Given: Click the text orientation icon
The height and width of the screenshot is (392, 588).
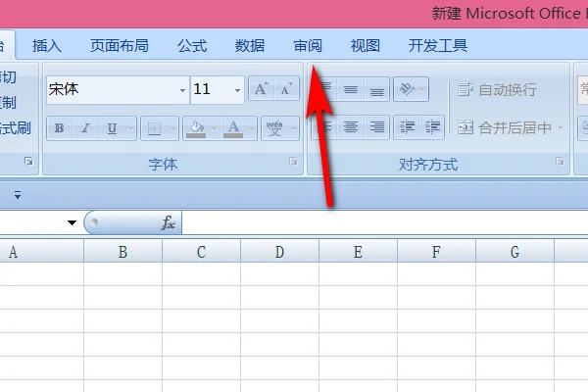Looking at the screenshot, I should click(406, 89).
